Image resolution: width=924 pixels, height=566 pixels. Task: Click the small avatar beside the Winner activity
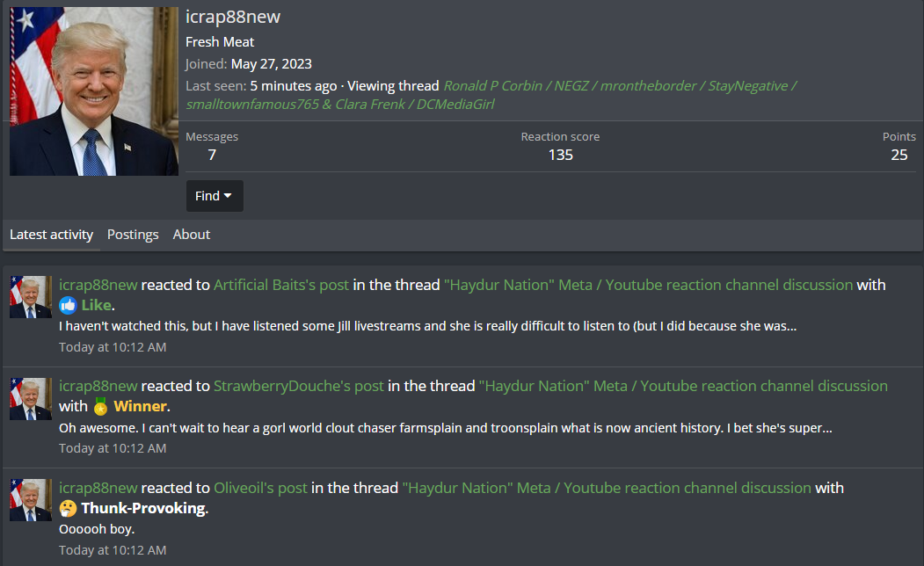(31, 399)
